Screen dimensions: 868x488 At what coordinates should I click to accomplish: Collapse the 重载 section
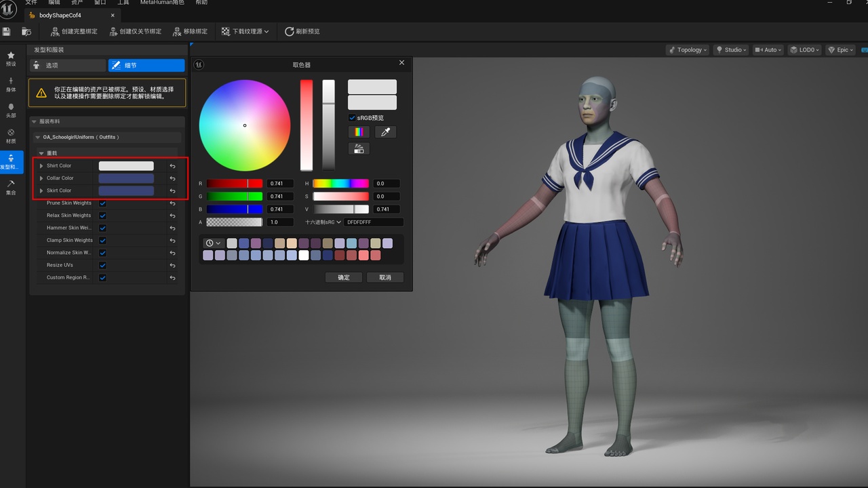click(x=41, y=153)
